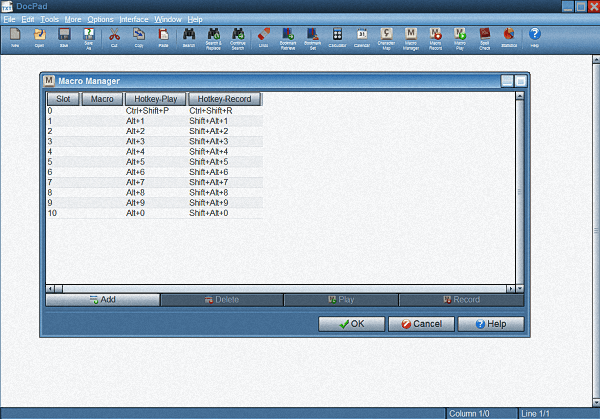Click macro list horizontal scroll-right arrow
The width and height of the screenshot is (600, 419).
pos(510,289)
